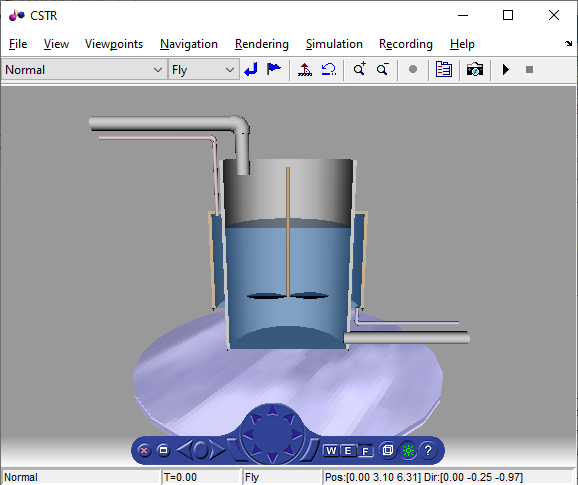Click the Straighten up icon
Screen dimensions: 578x485
coord(304,69)
